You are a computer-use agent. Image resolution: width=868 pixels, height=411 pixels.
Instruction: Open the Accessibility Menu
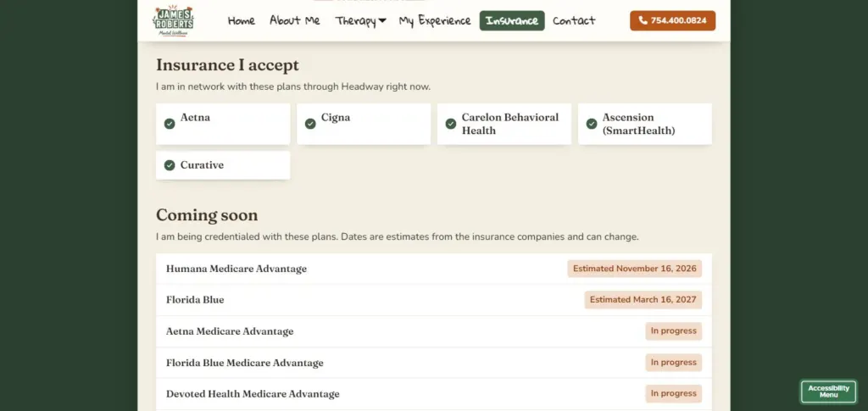pos(829,392)
